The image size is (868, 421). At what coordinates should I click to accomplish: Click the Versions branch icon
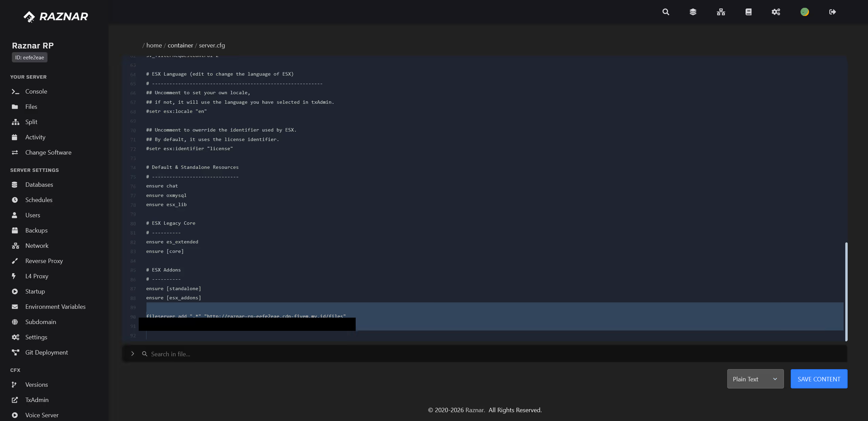coord(14,384)
